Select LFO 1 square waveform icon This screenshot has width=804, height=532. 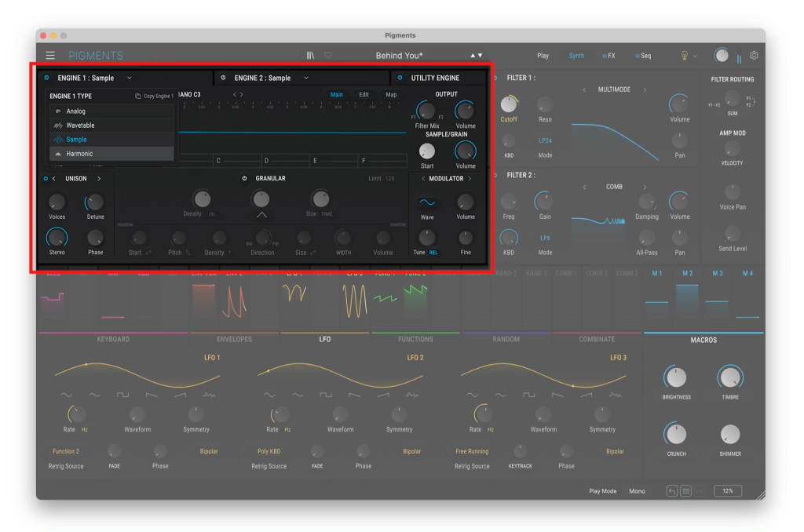point(122,395)
